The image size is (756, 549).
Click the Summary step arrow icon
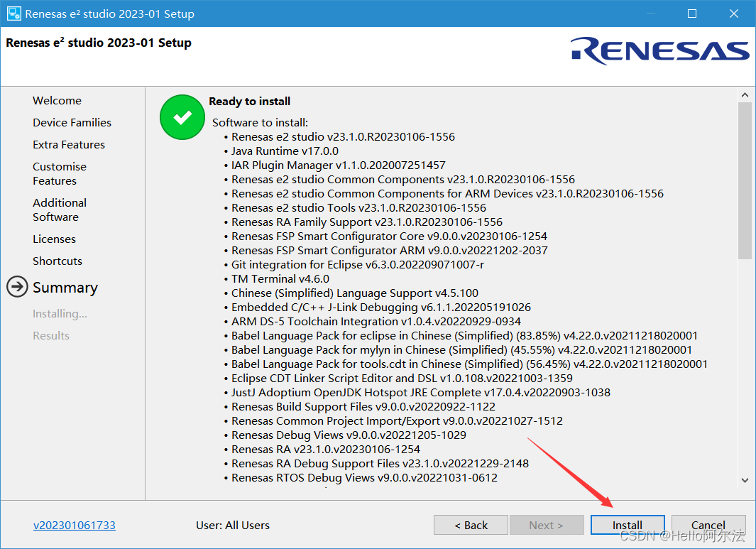tap(17, 287)
